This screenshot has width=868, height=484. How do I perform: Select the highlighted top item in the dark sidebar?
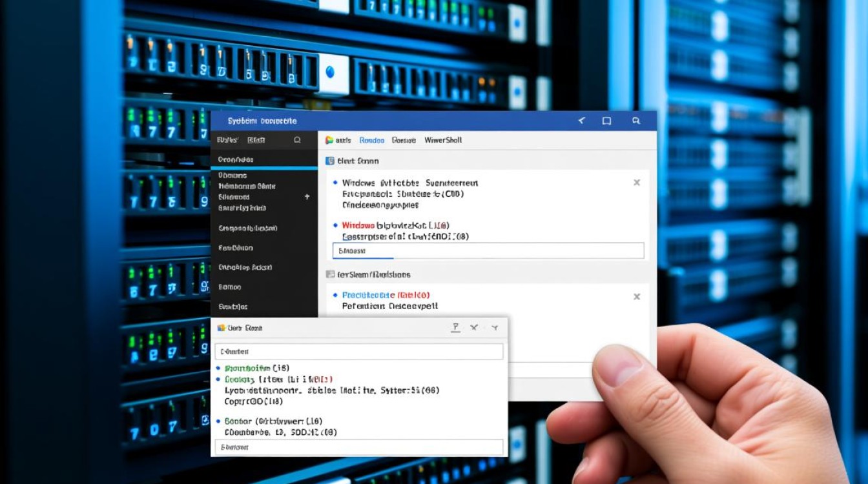click(236, 159)
